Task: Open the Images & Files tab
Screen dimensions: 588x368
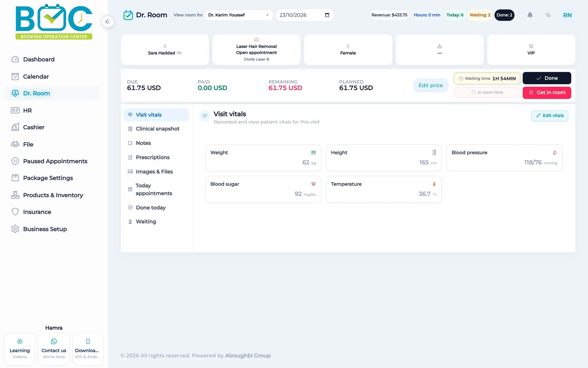Action: coord(156,172)
